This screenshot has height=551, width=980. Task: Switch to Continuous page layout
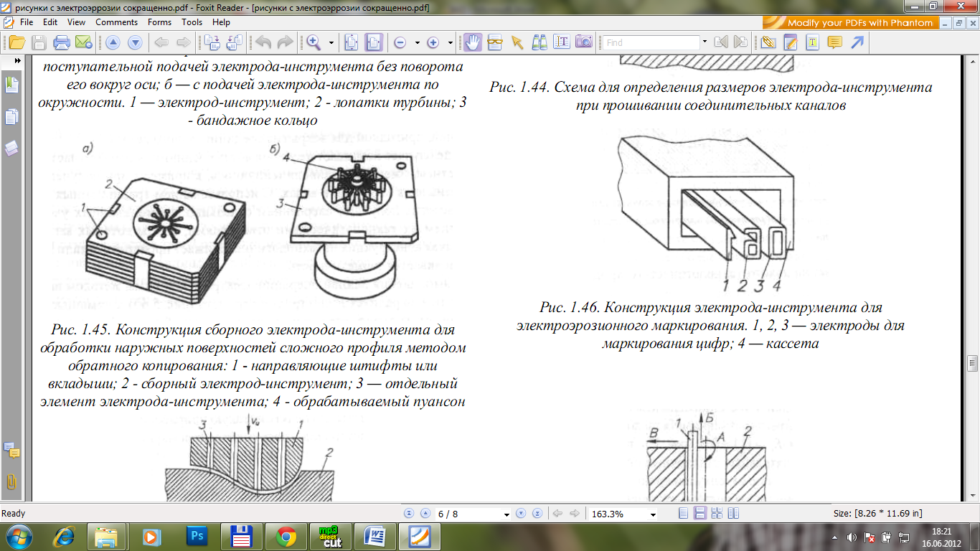pyautogui.click(x=699, y=514)
